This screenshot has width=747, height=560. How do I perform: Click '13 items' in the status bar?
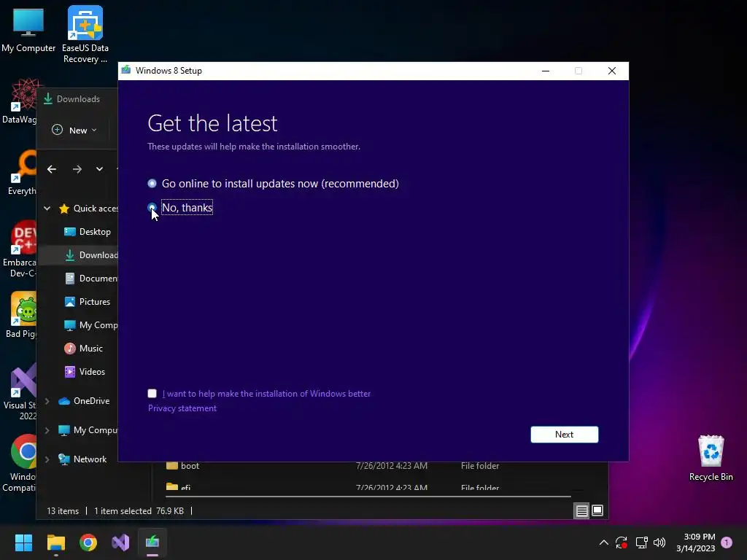(x=63, y=511)
